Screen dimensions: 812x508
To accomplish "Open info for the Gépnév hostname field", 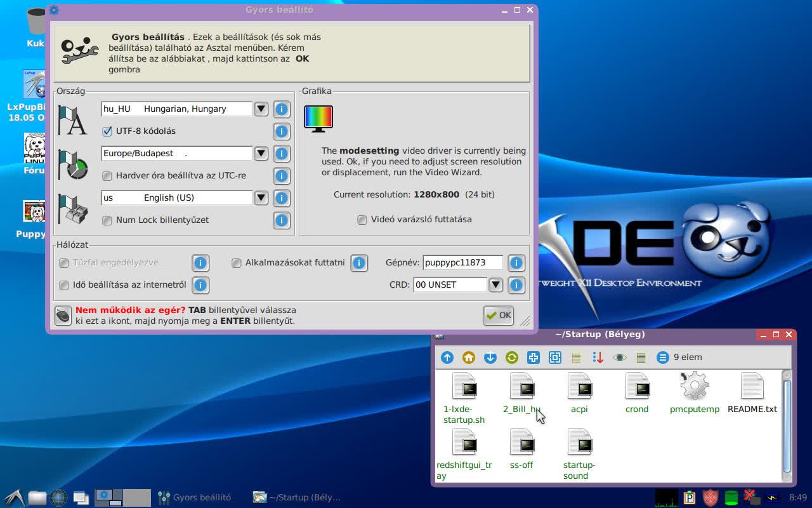I will pyautogui.click(x=516, y=263).
